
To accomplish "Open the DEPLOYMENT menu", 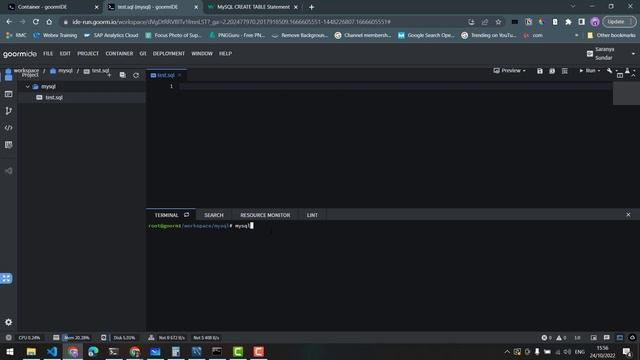I will [x=169, y=53].
